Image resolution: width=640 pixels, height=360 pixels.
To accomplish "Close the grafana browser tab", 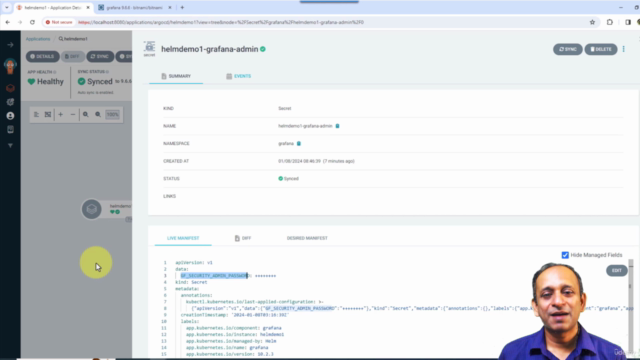I will [170, 7].
